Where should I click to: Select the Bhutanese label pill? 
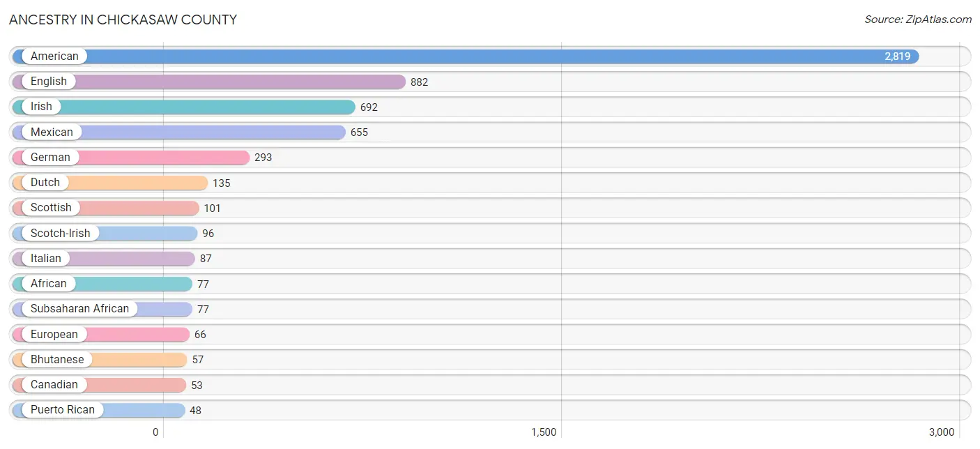point(57,359)
